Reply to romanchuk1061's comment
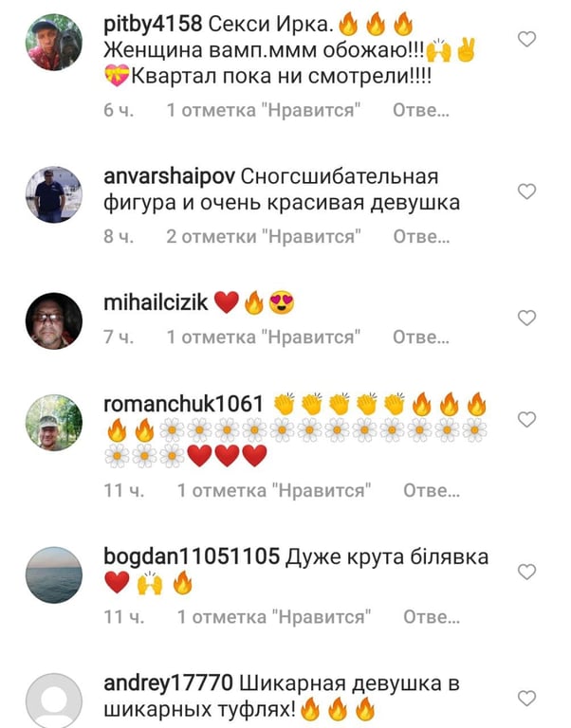 coord(432,490)
